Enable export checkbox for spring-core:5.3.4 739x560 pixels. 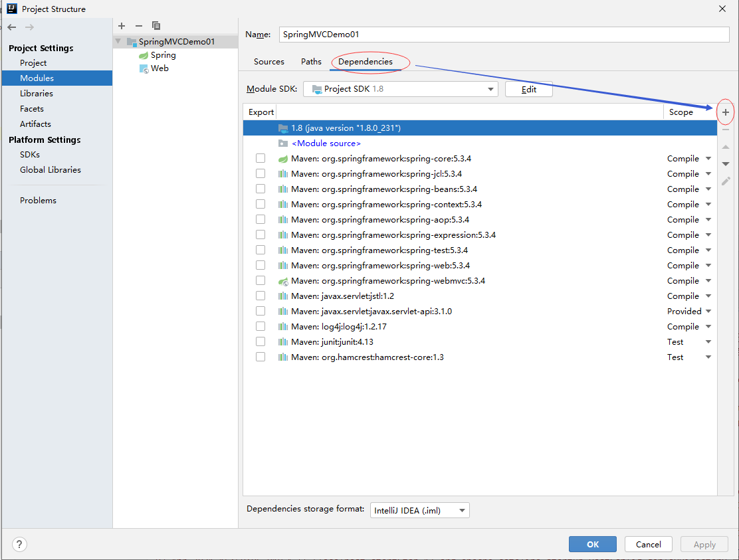pyautogui.click(x=261, y=159)
